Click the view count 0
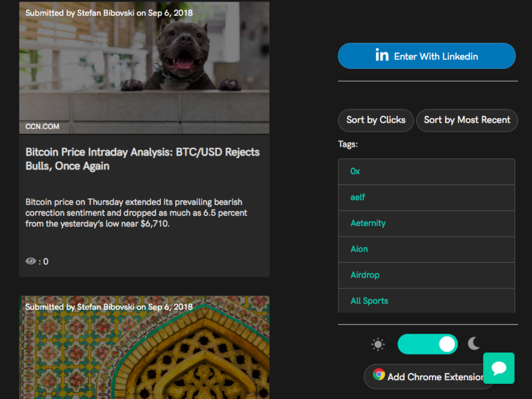 46,261
